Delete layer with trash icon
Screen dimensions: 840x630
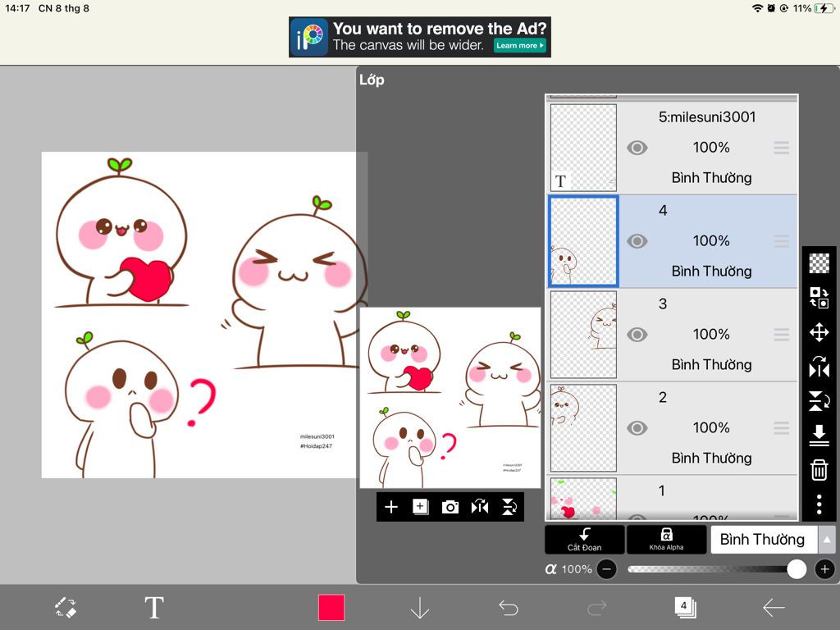coord(819,470)
